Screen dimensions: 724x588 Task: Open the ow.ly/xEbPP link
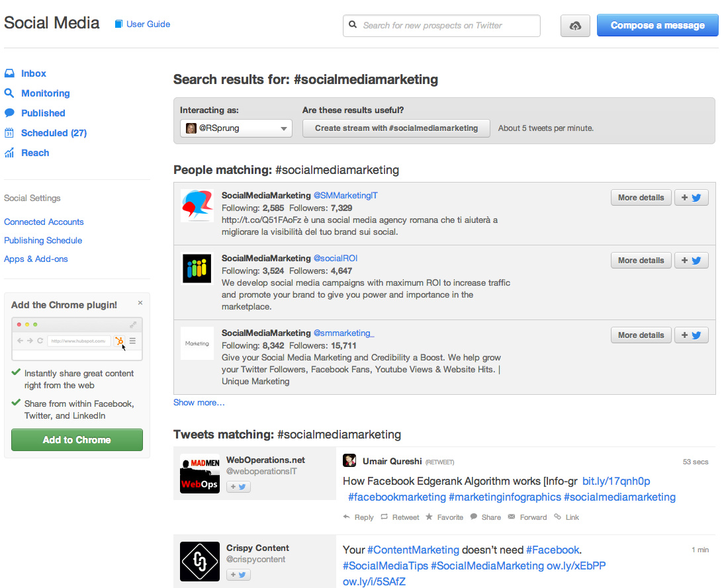576,566
